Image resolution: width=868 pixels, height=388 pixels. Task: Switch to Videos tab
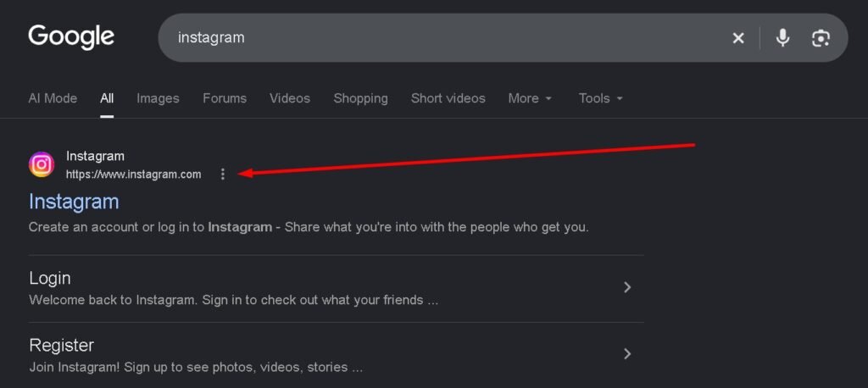[x=290, y=98]
